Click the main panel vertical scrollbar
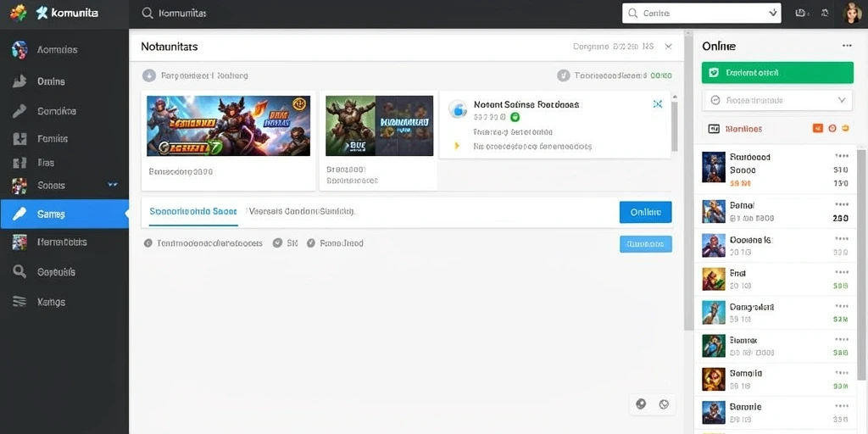This screenshot has height=434, width=868. tap(688, 180)
